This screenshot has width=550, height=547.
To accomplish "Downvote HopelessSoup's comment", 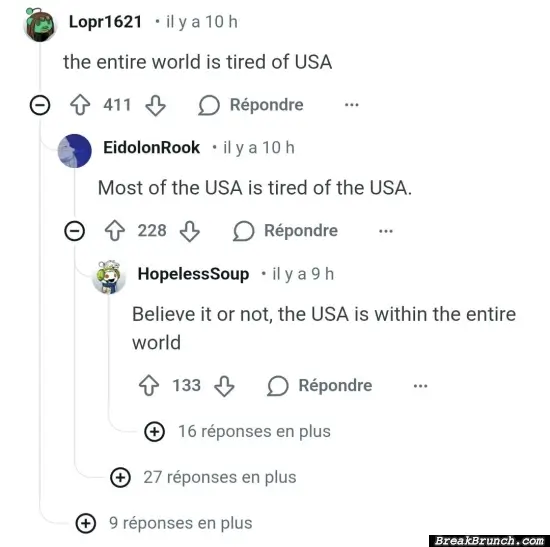I will tap(224, 386).
